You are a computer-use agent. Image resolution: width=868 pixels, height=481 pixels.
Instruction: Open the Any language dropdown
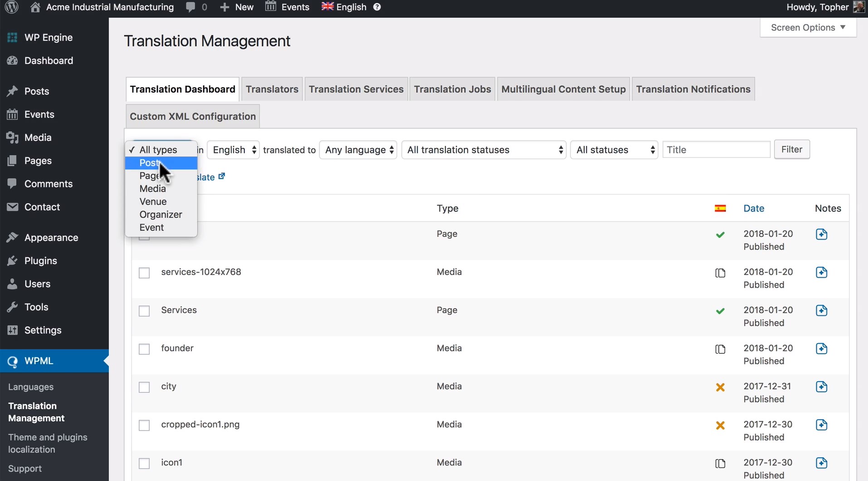(358, 150)
